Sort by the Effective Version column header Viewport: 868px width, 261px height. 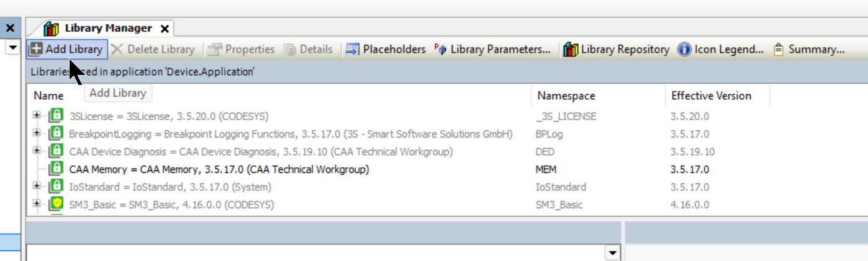[718, 96]
